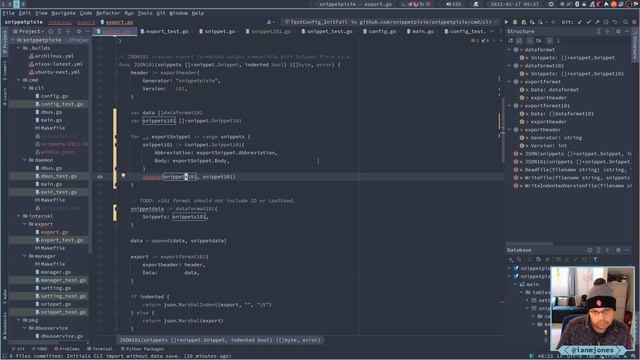Open manager_test.go in project tree

63,280
